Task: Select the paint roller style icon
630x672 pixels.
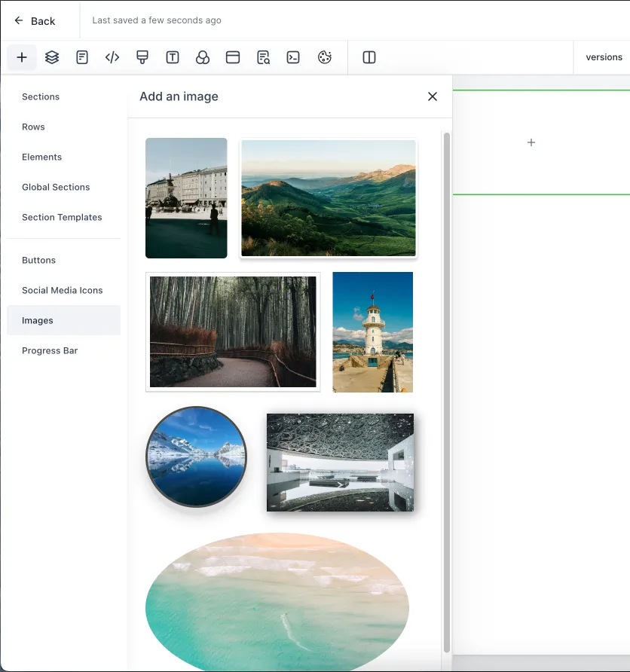Action: [142, 57]
